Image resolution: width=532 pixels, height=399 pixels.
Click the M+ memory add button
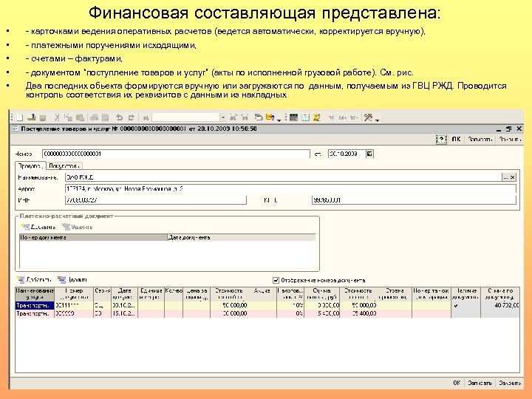click(343, 117)
